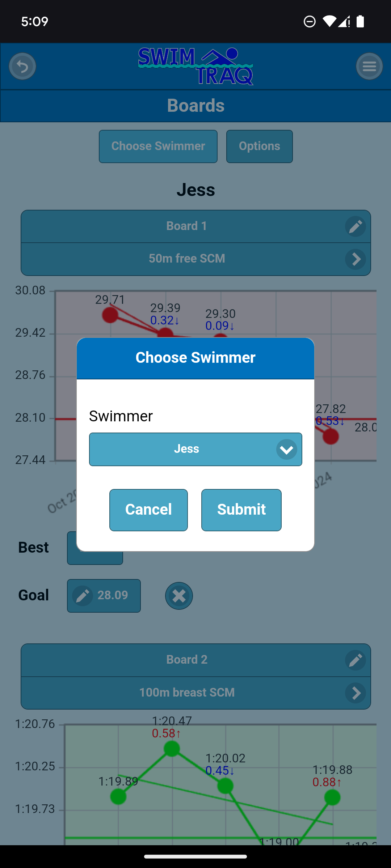Tap the back arrow icon in header

[22, 67]
